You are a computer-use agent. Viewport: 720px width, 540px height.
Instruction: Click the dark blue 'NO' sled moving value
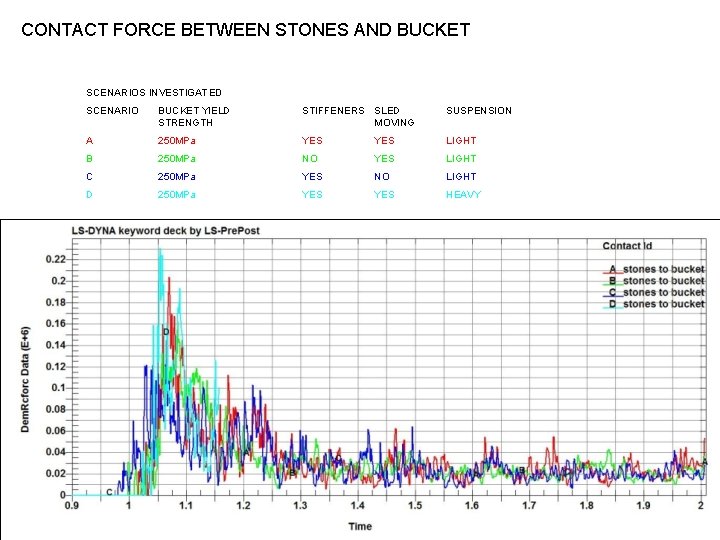pyautogui.click(x=382, y=176)
